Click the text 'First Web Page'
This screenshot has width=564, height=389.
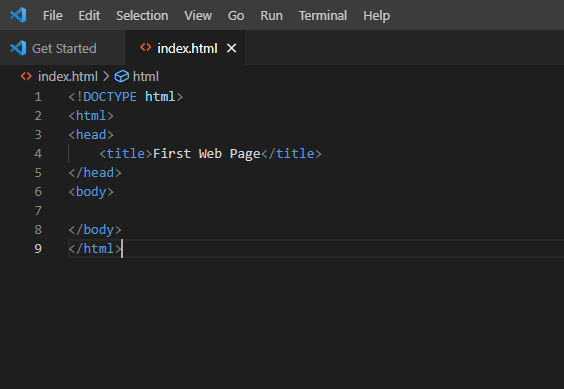coord(206,154)
